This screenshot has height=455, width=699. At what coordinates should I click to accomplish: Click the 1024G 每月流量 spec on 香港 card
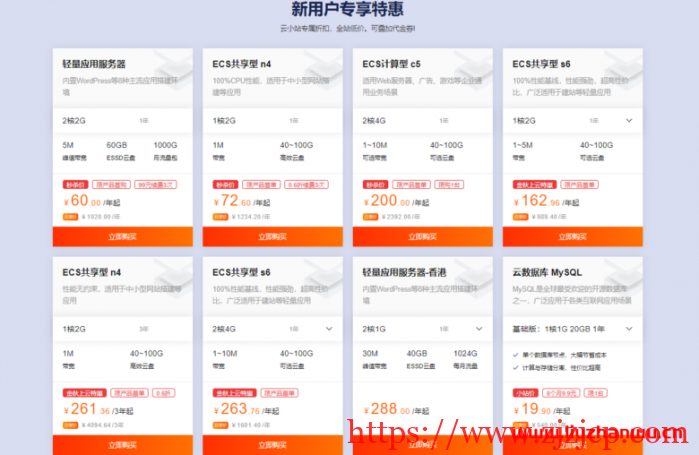pyautogui.click(x=465, y=359)
